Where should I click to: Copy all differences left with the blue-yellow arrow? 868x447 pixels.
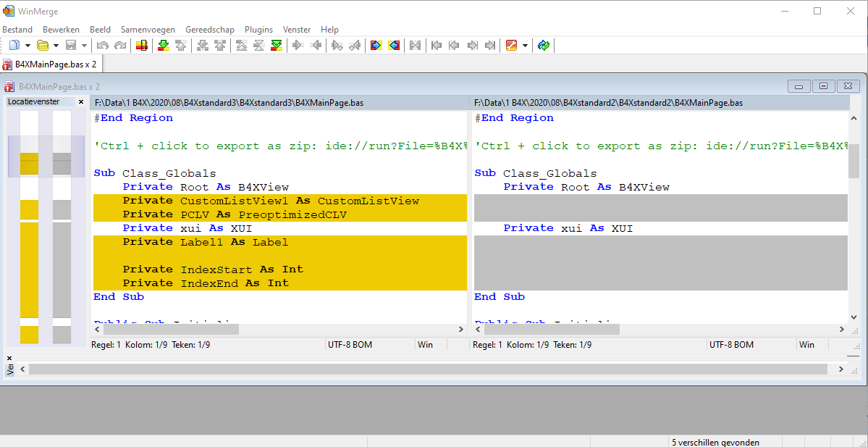click(394, 46)
